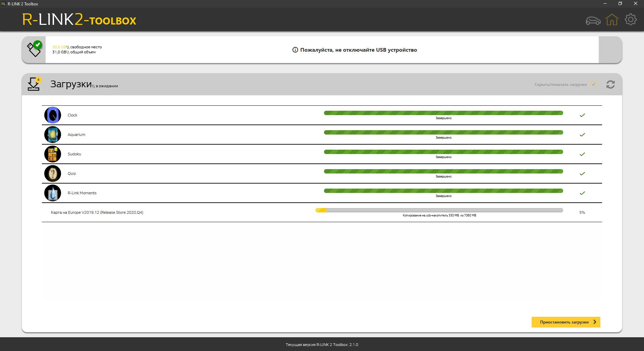Click the R-LINK2-TOOLBOX logo
This screenshot has height=351, width=644.
pos(79,20)
